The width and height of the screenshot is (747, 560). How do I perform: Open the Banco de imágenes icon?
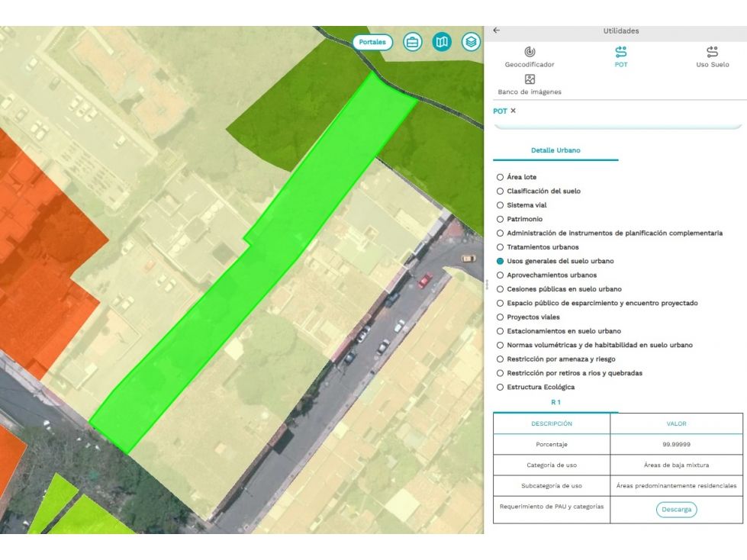[x=530, y=79]
